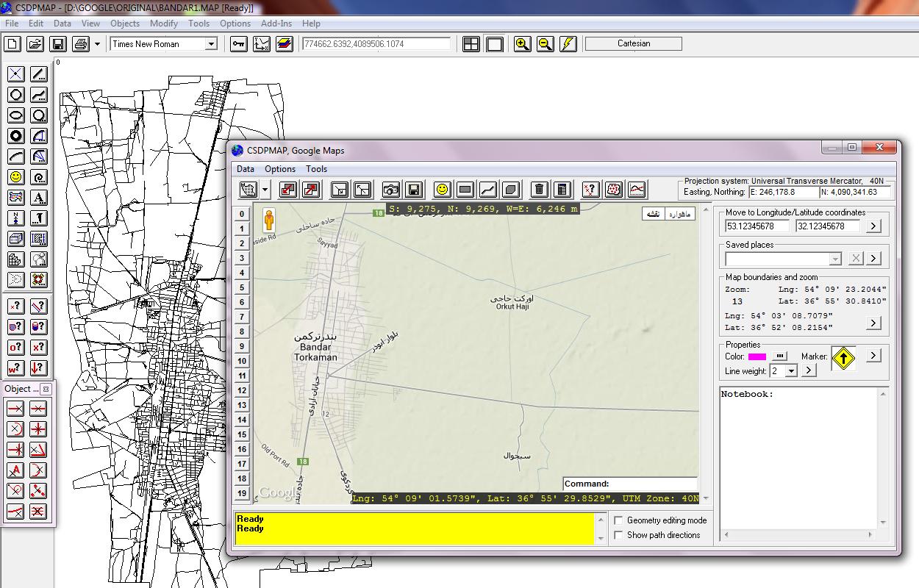Click the Cartesian button
This screenshot has height=588, width=919.
[x=633, y=44]
